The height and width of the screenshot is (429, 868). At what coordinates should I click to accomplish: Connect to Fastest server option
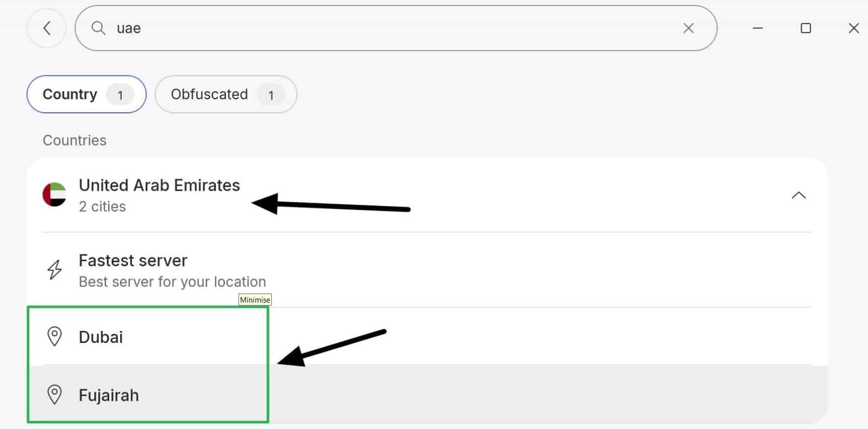click(427, 270)
